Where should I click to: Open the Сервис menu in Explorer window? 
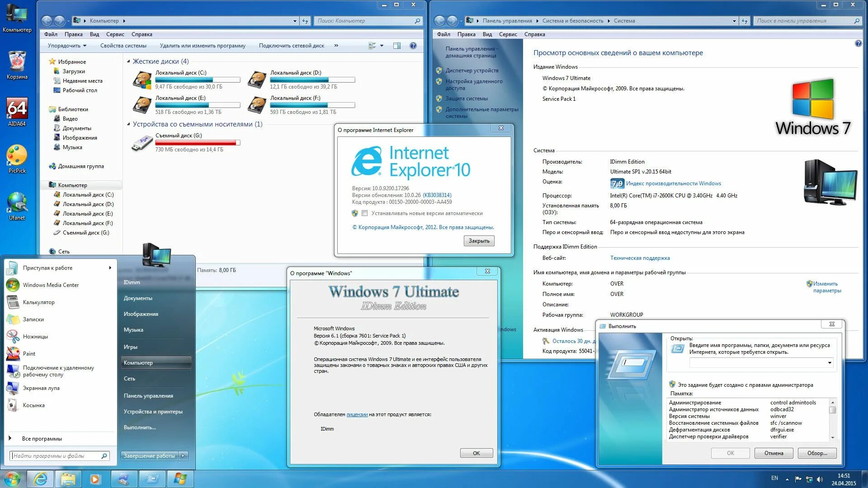tap(115, 34)
